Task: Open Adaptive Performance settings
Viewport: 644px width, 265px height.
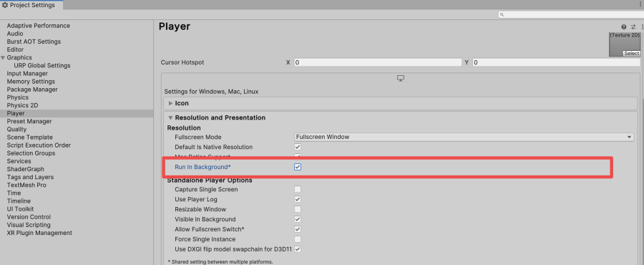Action: click(x=38, y=26)
